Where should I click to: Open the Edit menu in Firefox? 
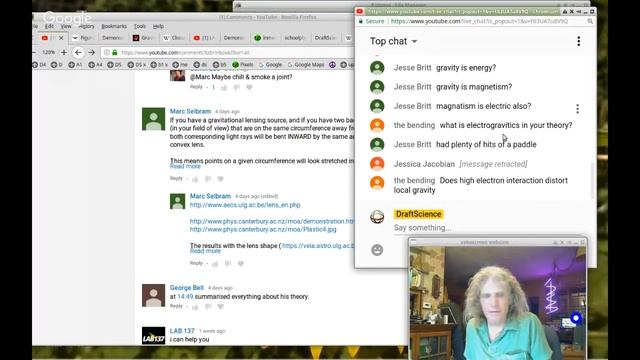pos(49,26)
